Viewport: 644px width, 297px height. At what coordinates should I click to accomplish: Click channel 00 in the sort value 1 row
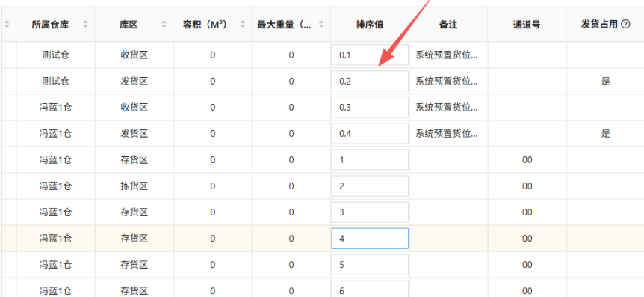(527, 159)
